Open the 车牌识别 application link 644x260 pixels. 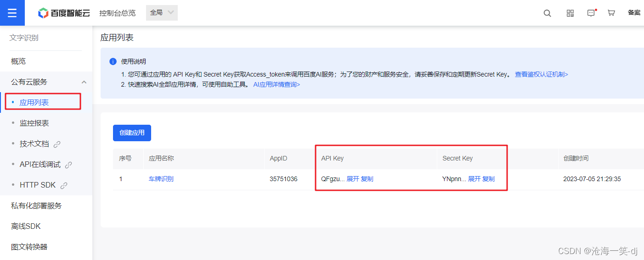click(161, 179)
